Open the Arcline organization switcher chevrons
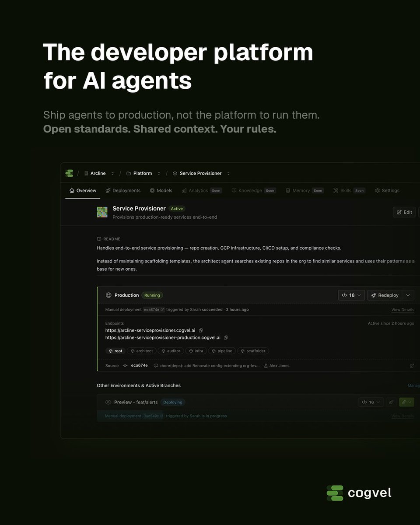 point(112,173)
